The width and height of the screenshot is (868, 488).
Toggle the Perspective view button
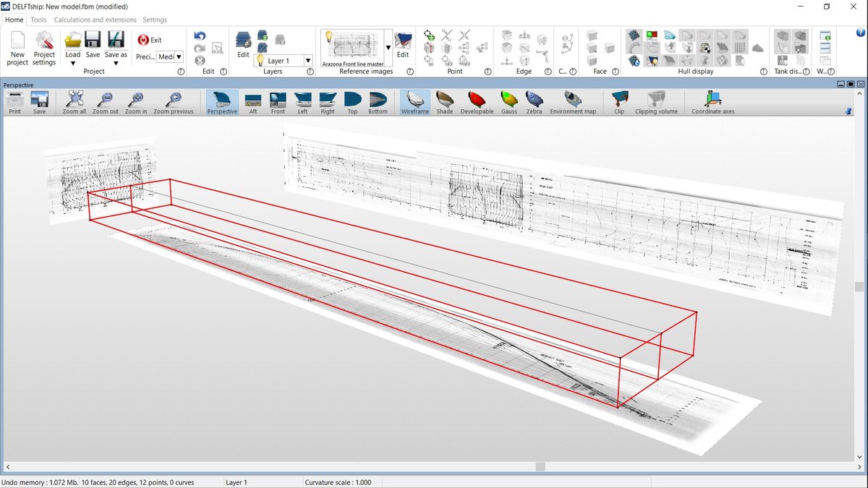pyautogui.click(x=222, y=102)
